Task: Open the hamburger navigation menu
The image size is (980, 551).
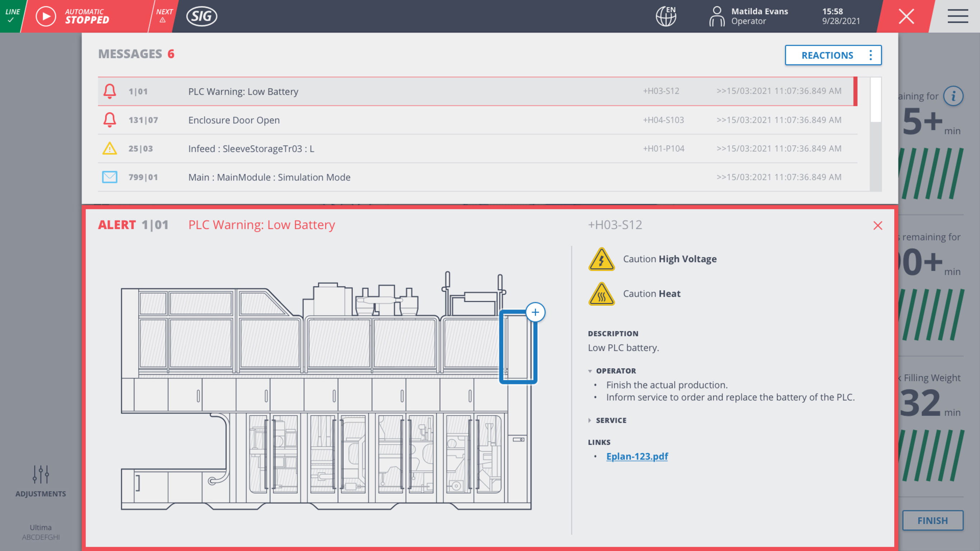Action: click(957, 17)
